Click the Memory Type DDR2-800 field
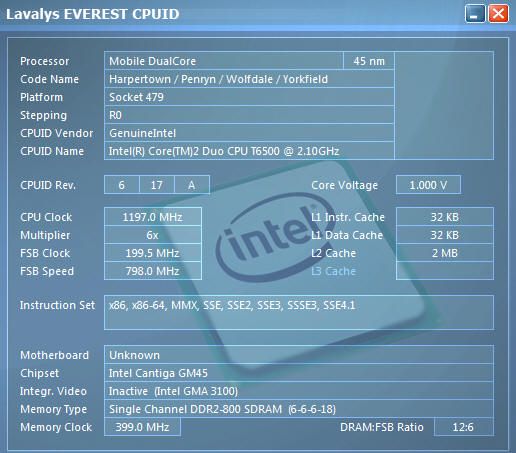 coord(299,409)
